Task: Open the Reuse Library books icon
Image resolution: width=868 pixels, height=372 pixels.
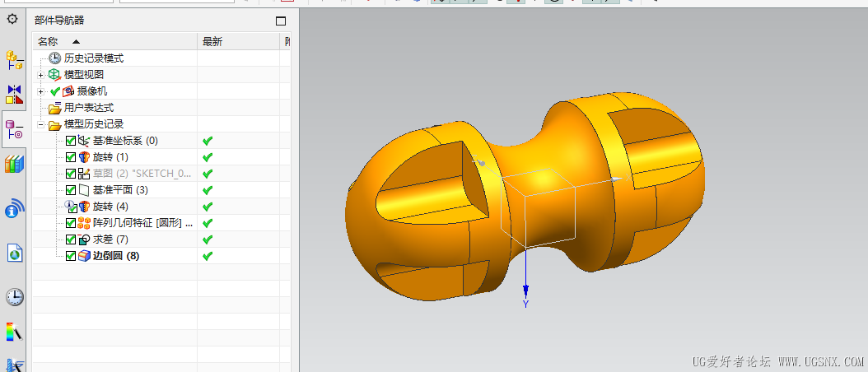Action: (14, 165)
